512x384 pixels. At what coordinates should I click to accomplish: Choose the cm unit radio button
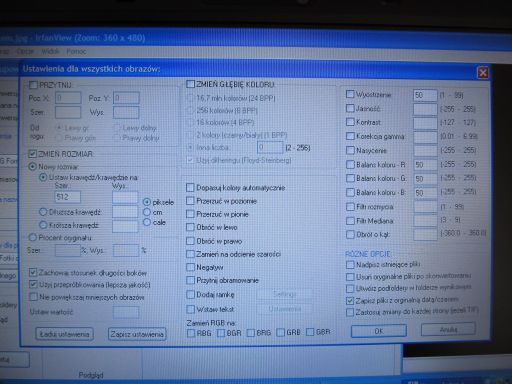147,212
